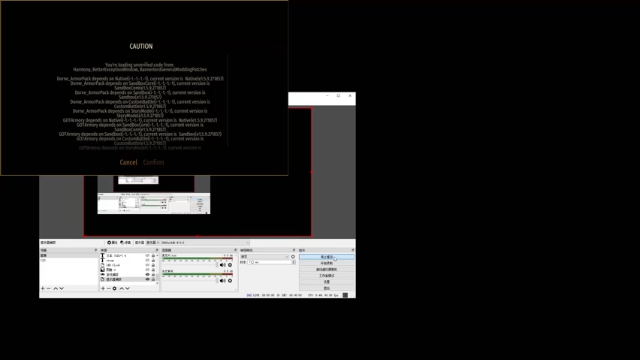The height and width of the screenshot is (360, 640).
Task: Open the display selection dropdown in source toolbar
Action: coord(204,242)
